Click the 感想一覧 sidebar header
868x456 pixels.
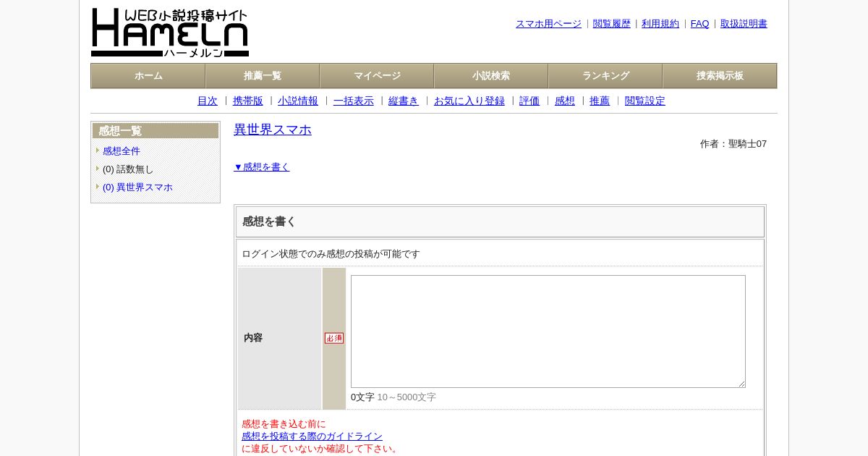156,131
